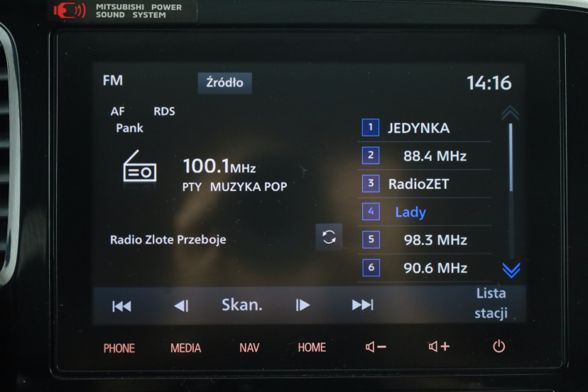Turn off the display with power icon

click(x=499, y=346)
